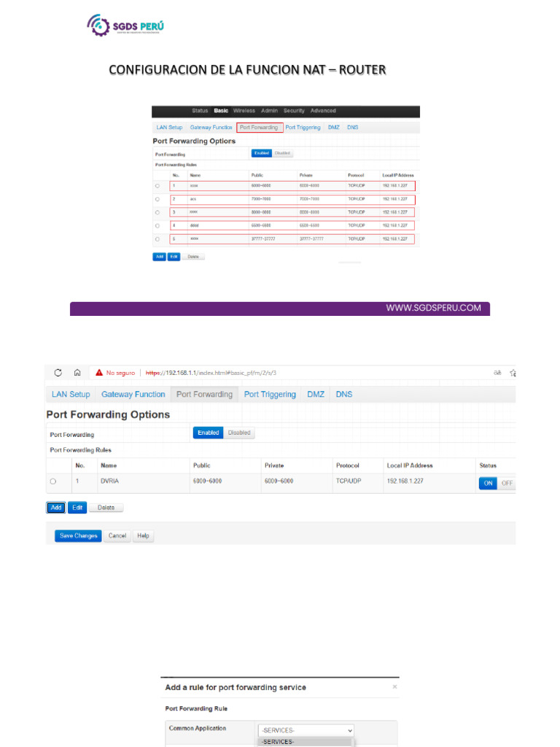
Task: Open the Basic tab in the dark router menu
Action: click(221, 111)
